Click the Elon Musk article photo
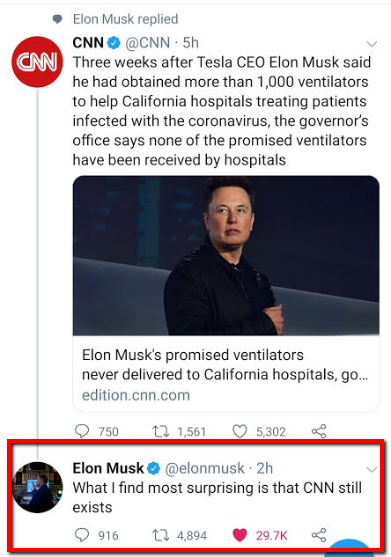The height and width of the screenshot is (557, 391). point(226,255)
